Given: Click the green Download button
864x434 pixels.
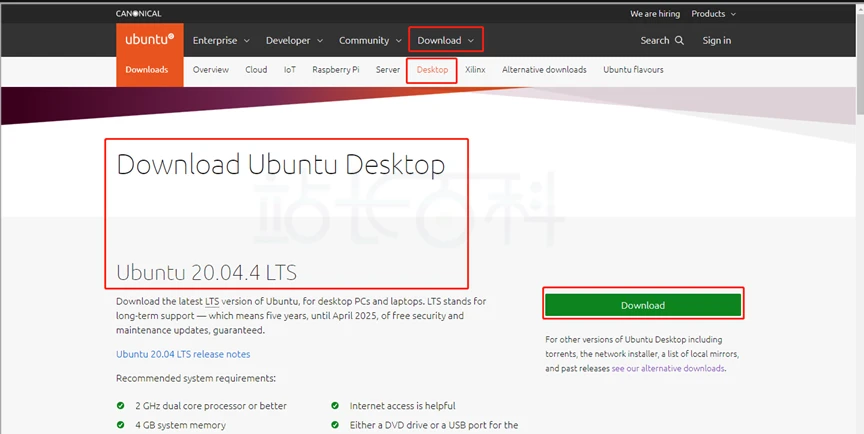Looking at the screenshot, I should click(643, 305).
